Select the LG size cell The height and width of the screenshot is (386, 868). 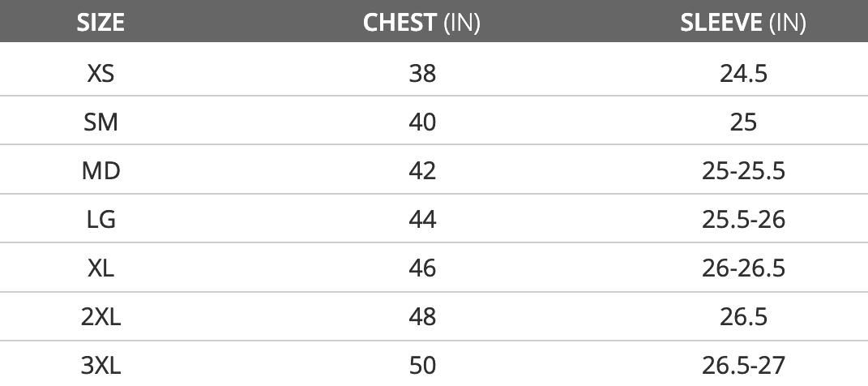pos(100,219)
